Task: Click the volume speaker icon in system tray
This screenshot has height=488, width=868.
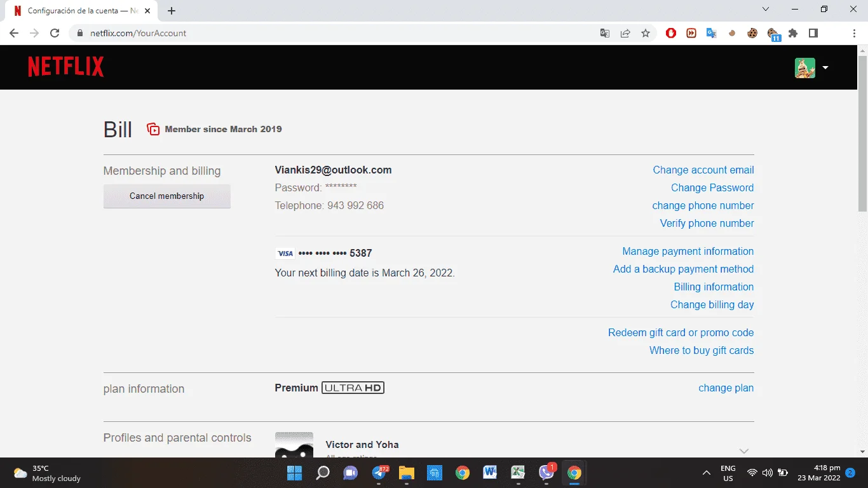Action: click(x=768, y=473)
